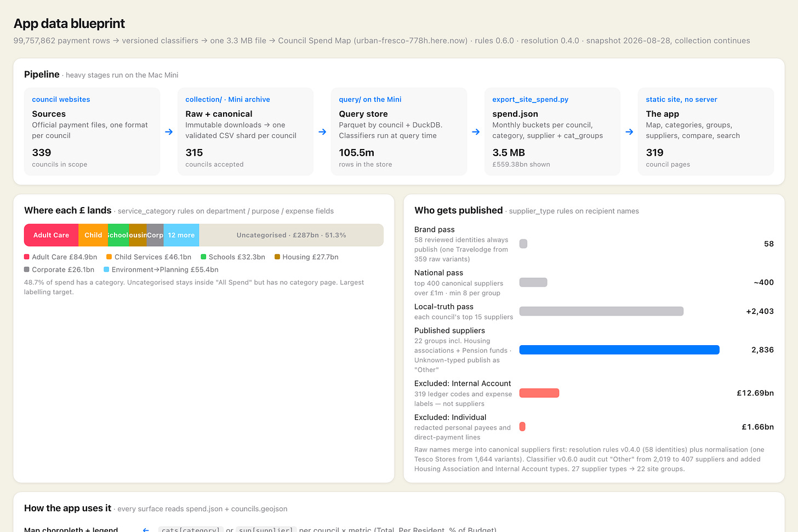Click the back arrow beside Map choropleth + legend

pos(146,530)
